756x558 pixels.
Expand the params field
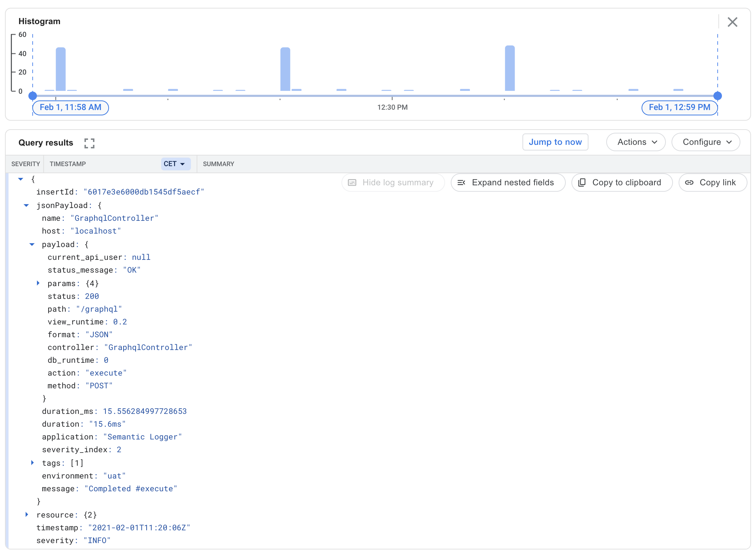pos(38,283)
